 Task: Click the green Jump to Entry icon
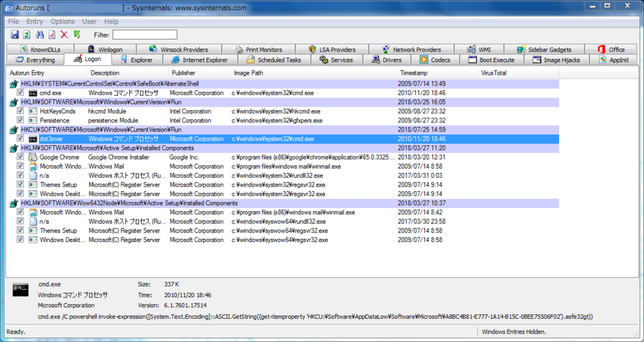point(77,35)
